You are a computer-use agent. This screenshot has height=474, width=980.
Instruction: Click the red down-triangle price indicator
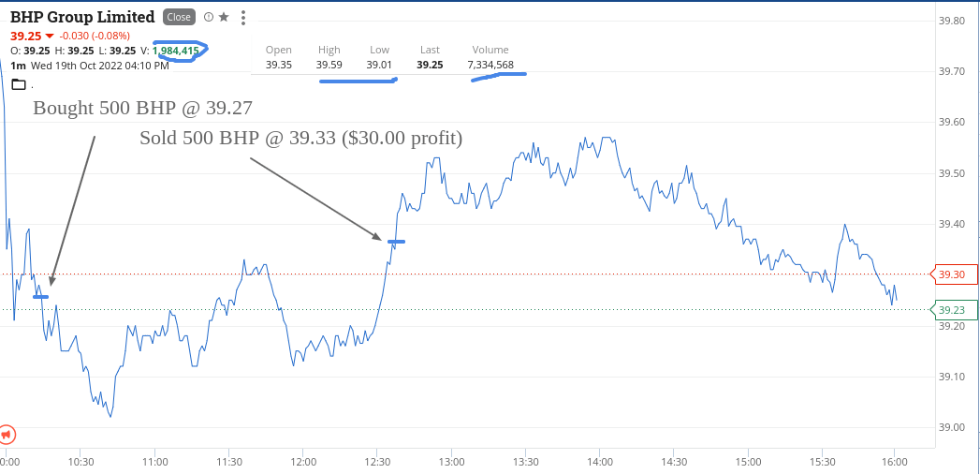point(50,36)
